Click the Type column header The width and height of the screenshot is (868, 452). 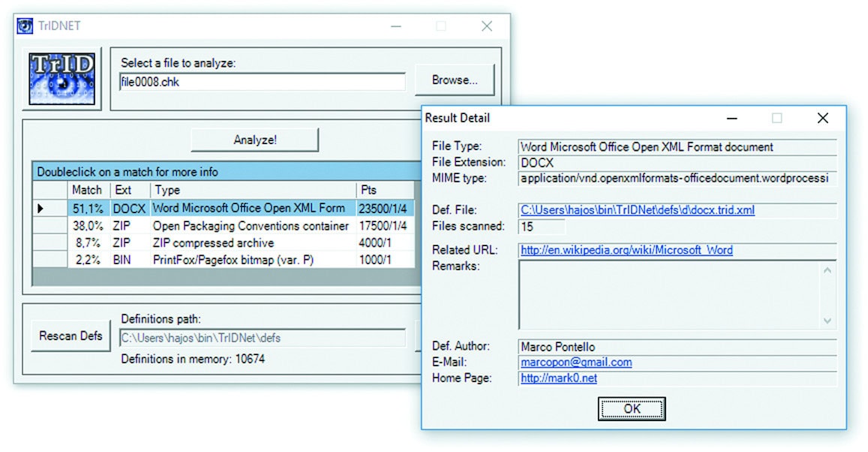tap(253, 190)
